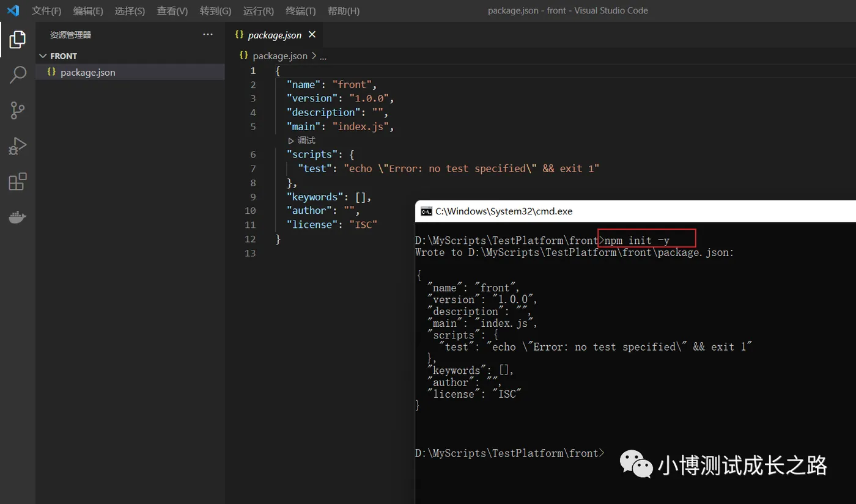Screen dimensions: 856x504
Task: Click the "name" key in the editor
Action: (304, 84)
